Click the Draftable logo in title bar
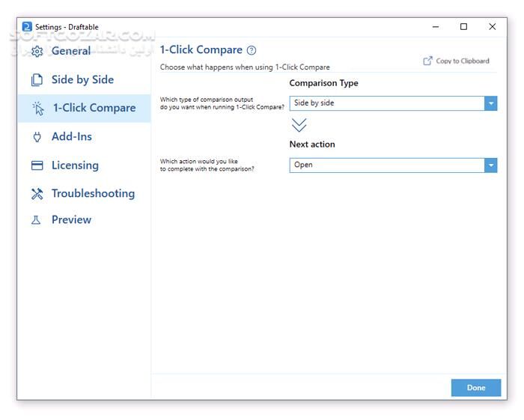 coord(27,27)
